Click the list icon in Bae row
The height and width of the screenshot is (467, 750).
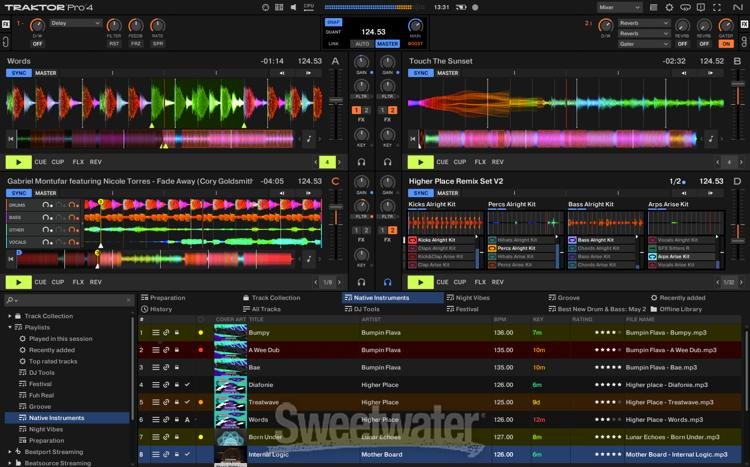point(155,367)
